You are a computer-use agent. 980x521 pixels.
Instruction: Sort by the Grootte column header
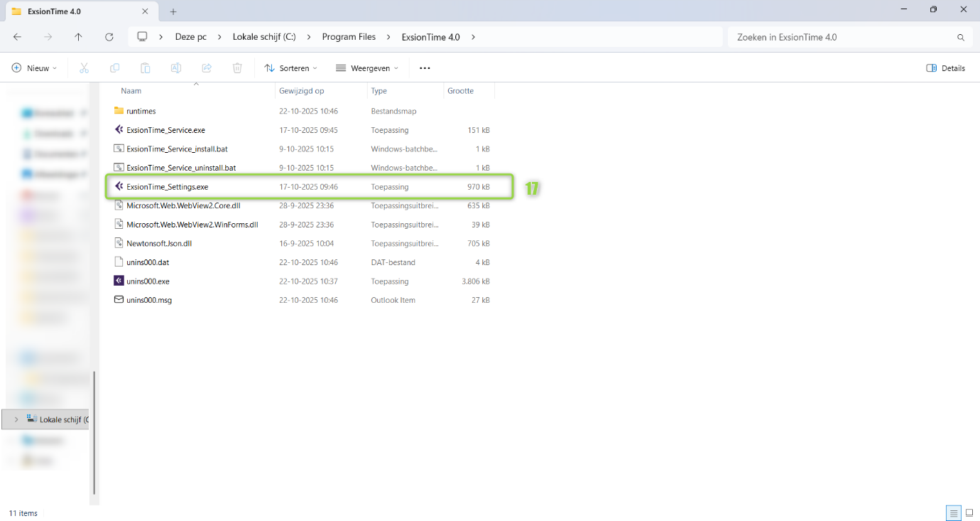469,91
